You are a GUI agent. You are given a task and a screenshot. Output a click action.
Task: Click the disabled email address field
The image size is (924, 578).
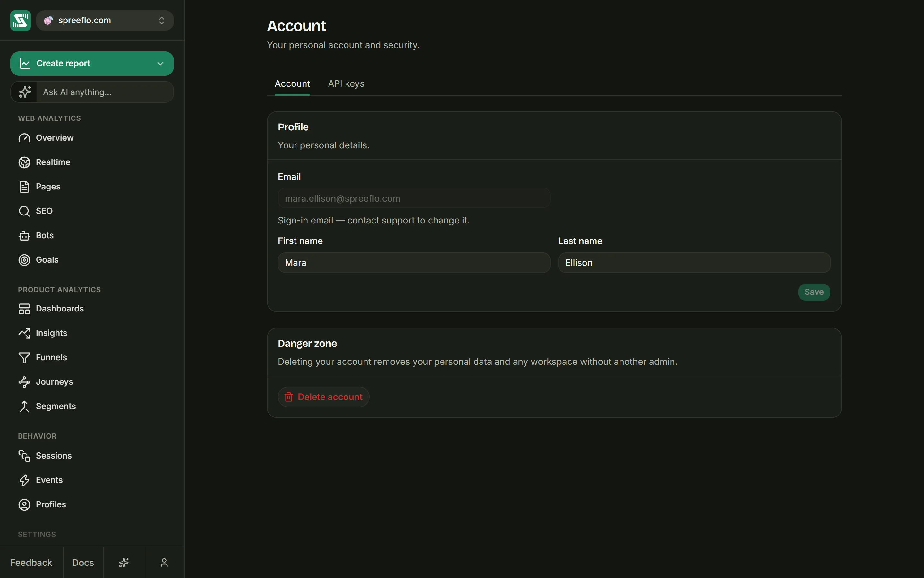tap(414, 198)
